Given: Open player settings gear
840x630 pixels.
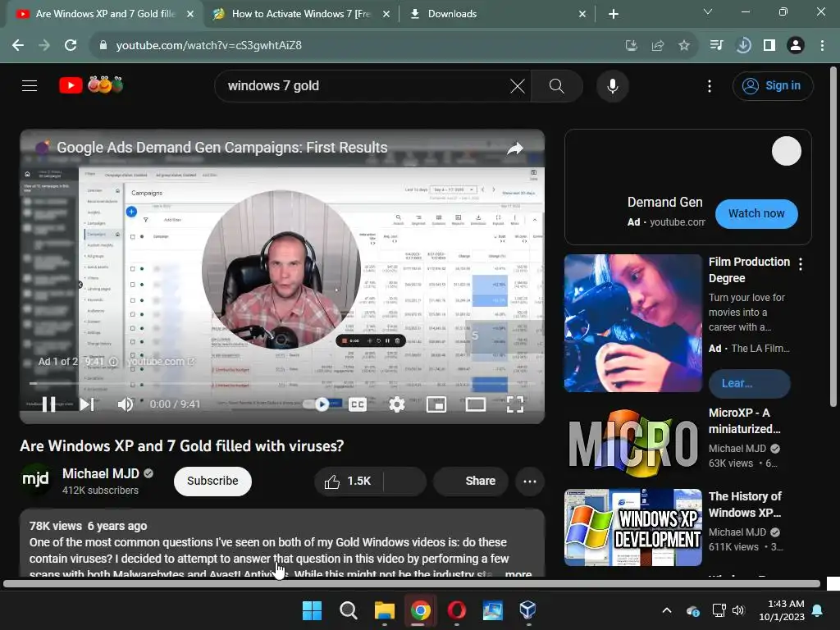Looking at the screenshot, I should click(396, 404).
